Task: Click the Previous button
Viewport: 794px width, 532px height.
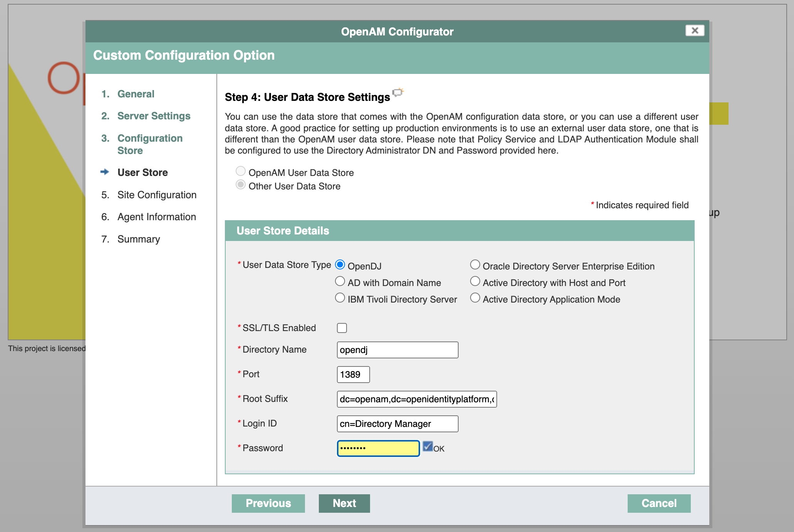Action: coord(268,503)
